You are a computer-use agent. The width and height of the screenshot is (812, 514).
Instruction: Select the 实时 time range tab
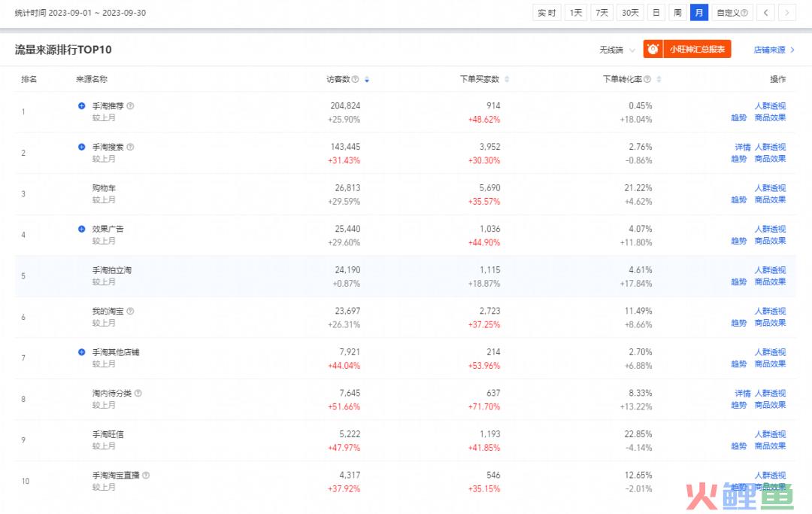point(547,13)
